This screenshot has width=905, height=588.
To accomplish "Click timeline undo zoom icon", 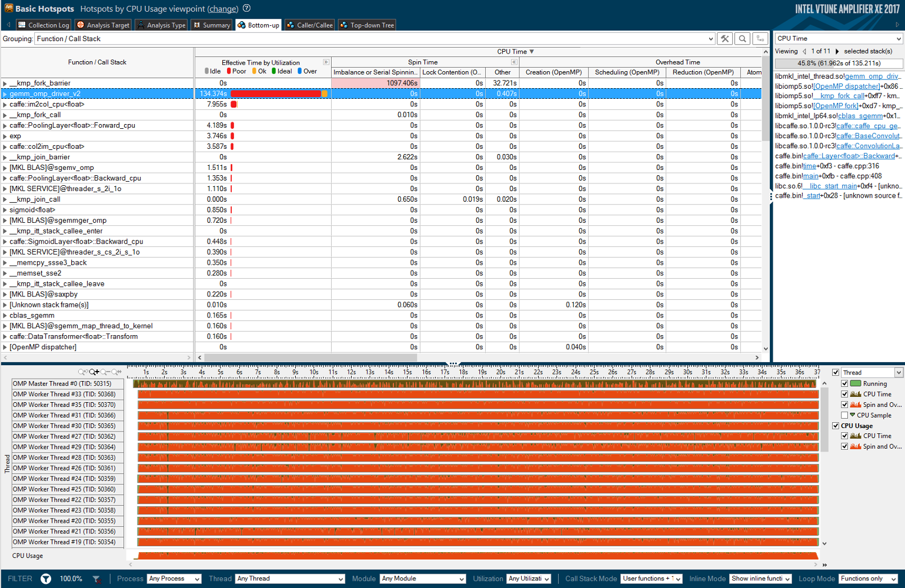I will [83, 372].
